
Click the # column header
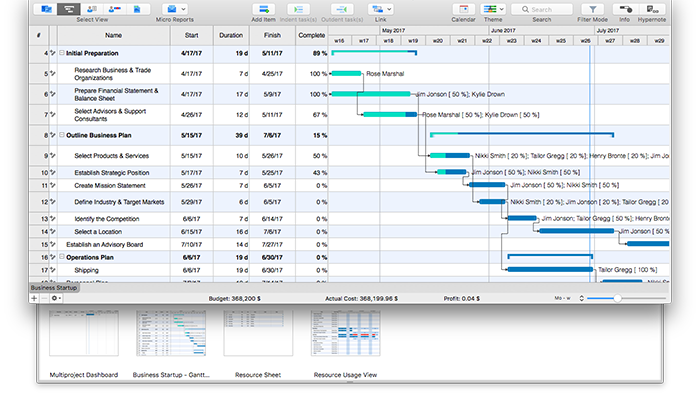click(x=39, y=35)
